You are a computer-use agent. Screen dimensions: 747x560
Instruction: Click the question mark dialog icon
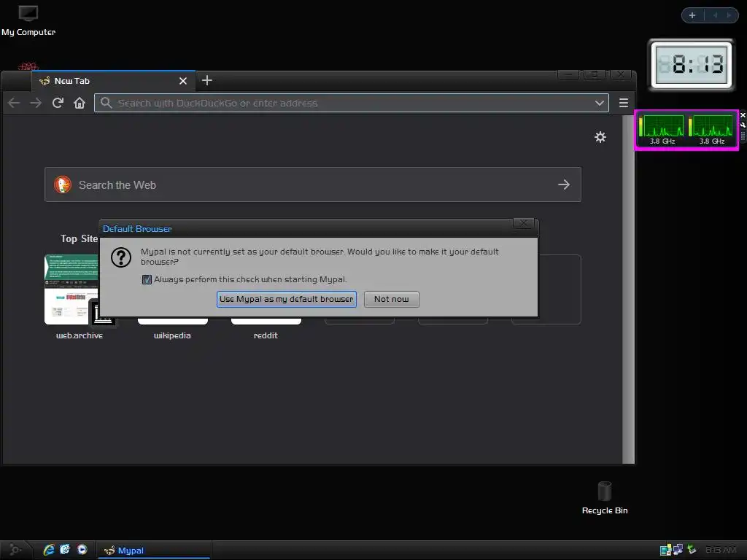pyautogui.click(x=121, y=257)
